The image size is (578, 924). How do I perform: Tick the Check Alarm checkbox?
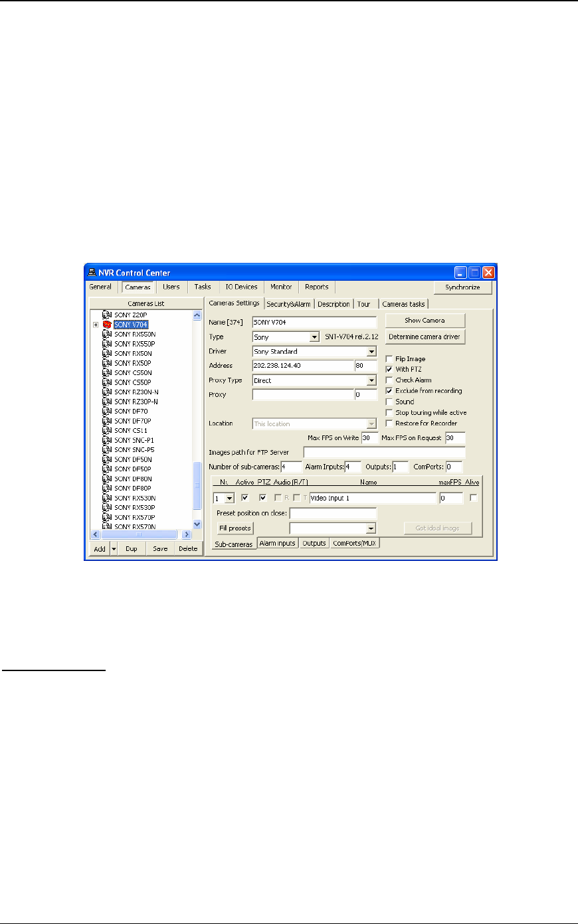click(x=389, y=380)
